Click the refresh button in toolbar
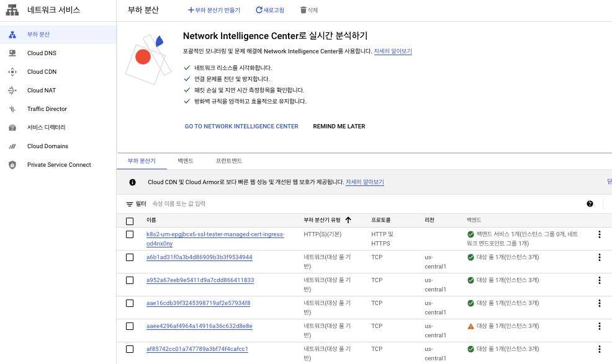 coord(270,10)
